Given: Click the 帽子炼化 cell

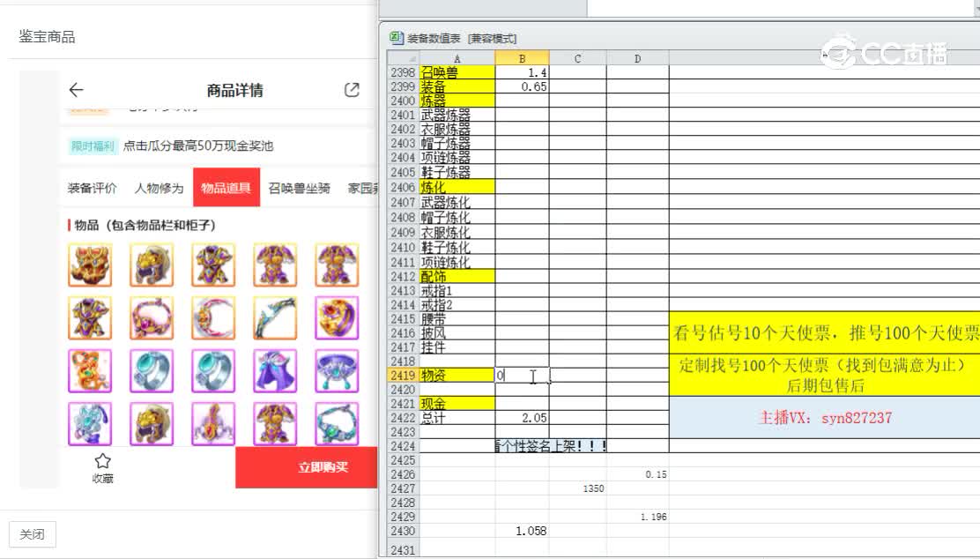Looking at the screenshot, I should pos(457,218).
